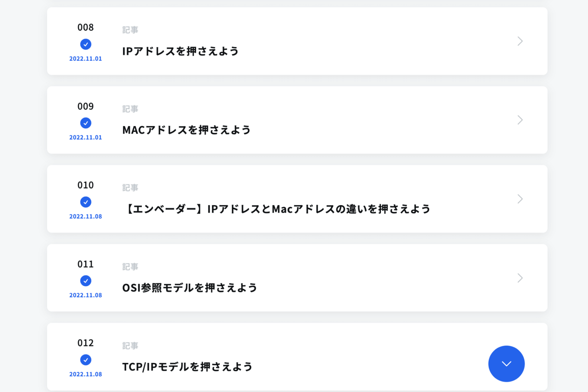The width and height of the screenshot is (588, 392).
Task: Click the blue check icon for lesson 012
Action: pos(86,360)
